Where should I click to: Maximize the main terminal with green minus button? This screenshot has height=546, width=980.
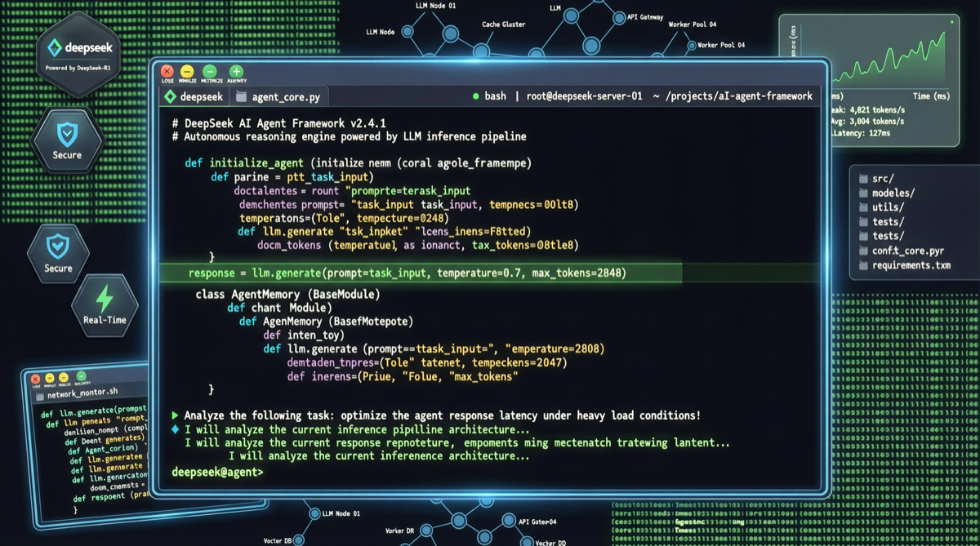211,72
